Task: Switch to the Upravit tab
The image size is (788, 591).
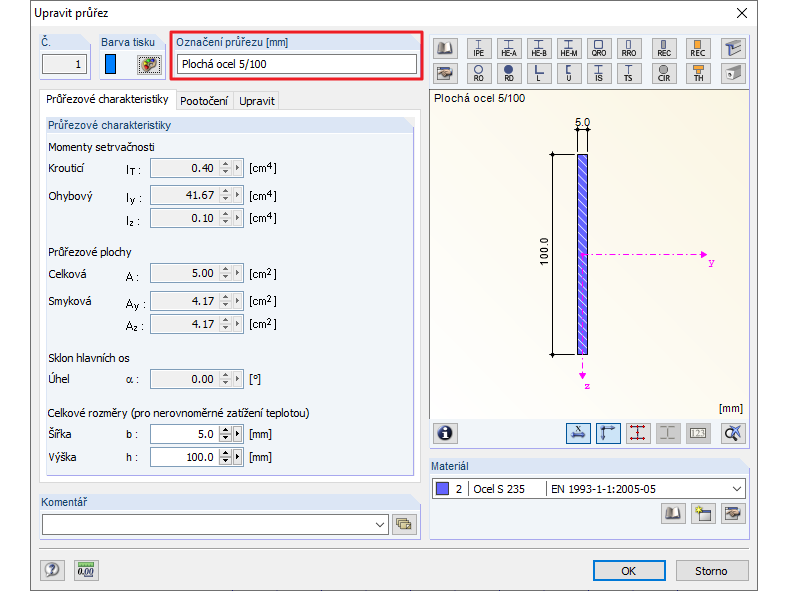Action: click(x=257, y=101)
